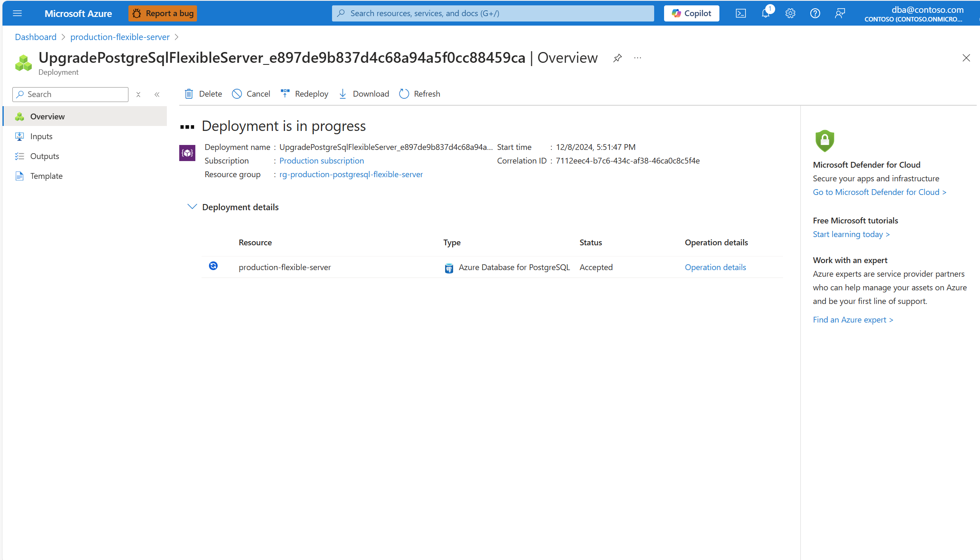Screen dimensions: 980x560
Task: Click the rg-production-postgresql-flexible-server link
Action: [x=351, y=174]
